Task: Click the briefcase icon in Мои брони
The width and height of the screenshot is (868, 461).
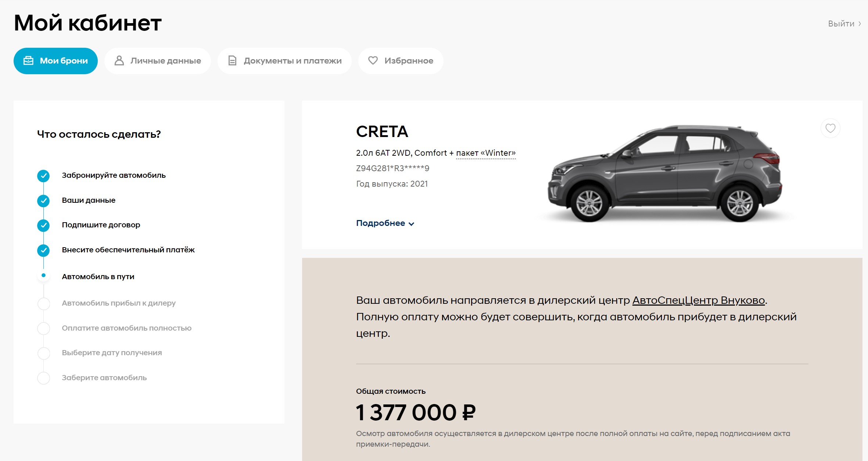Action: [28, 61]
